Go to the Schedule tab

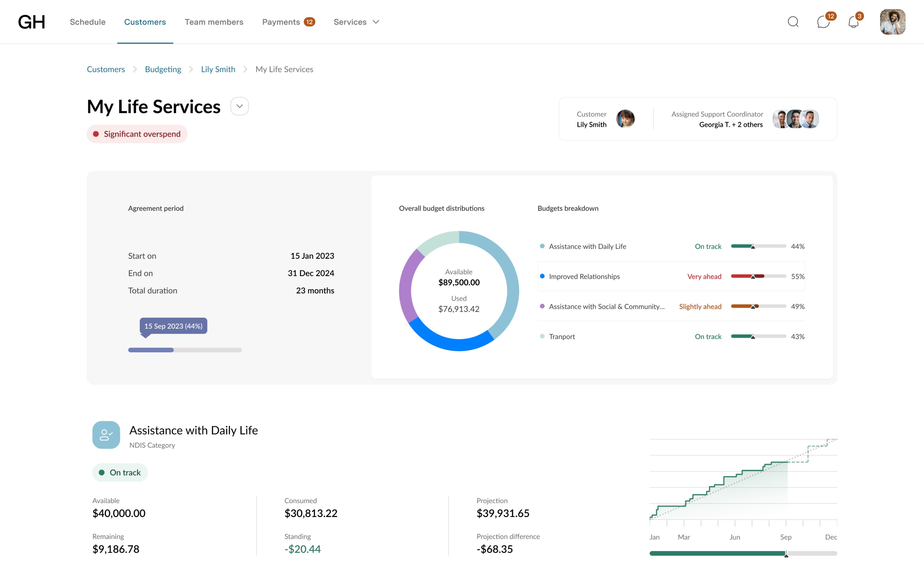point(88,22)
